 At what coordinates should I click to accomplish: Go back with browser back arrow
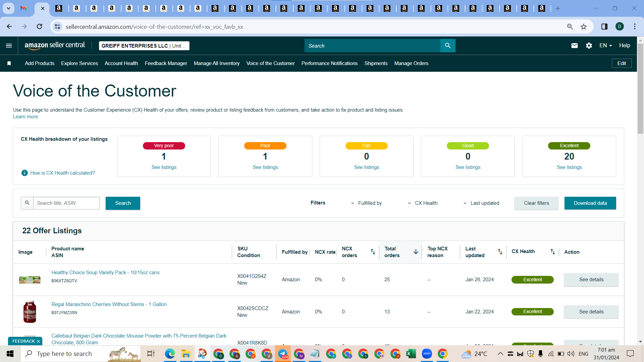click(x=9, y=26)
